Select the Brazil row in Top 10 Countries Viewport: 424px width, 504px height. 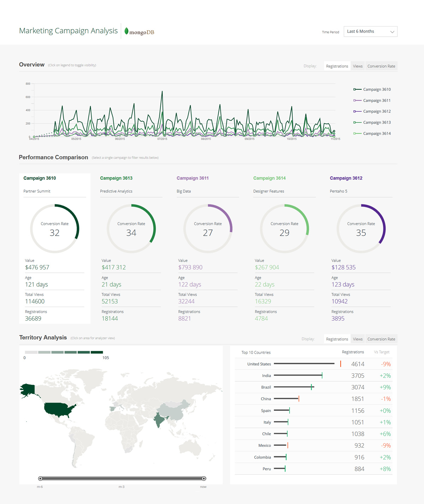(313, 387)
